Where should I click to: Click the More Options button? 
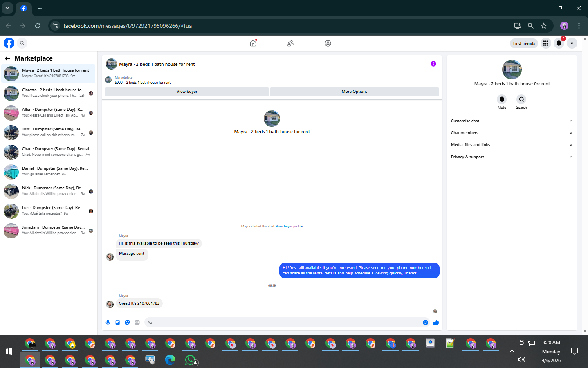[355, 92]
